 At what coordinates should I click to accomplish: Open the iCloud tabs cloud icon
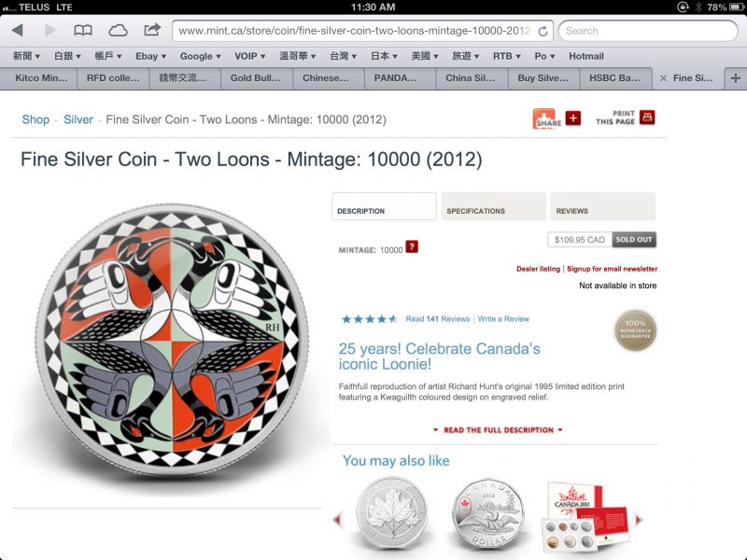click(118, 31)
